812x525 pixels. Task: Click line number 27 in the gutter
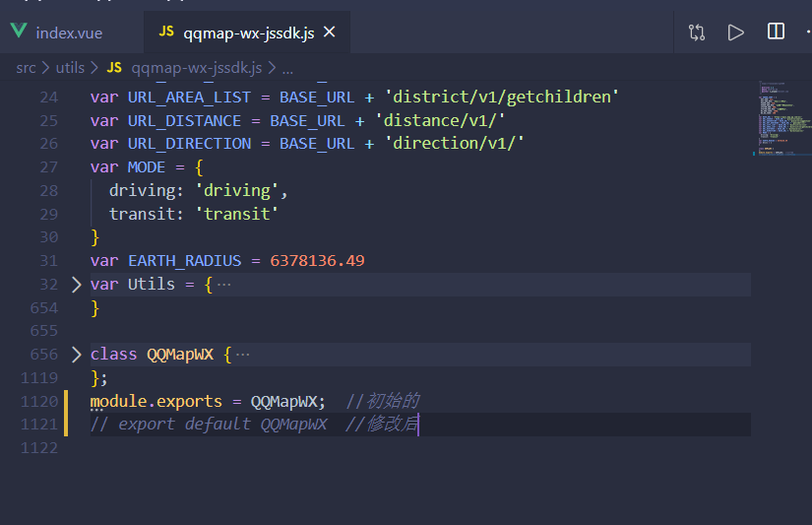point(49,167)
